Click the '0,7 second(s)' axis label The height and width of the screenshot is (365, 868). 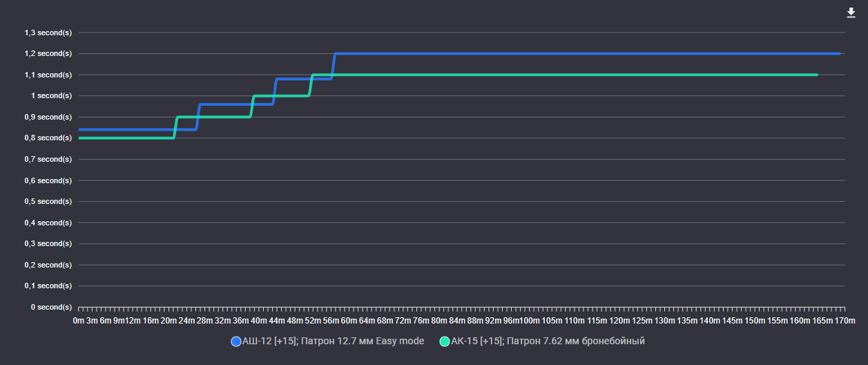48,159
